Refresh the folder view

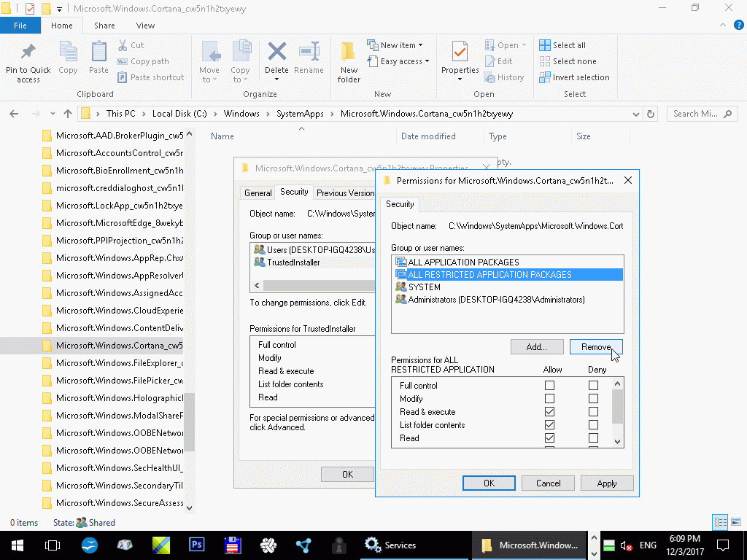pos(650,114)
